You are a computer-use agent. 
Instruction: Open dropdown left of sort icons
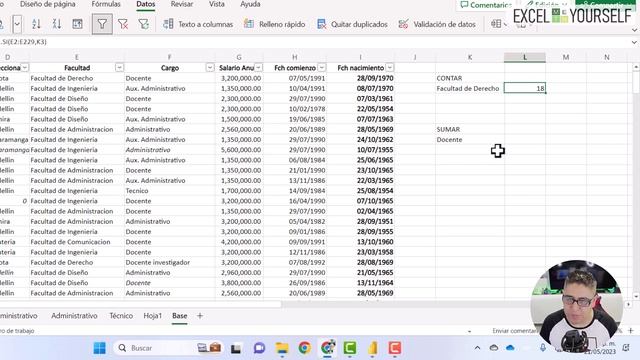pyautogui.click(x=17, y=24)
